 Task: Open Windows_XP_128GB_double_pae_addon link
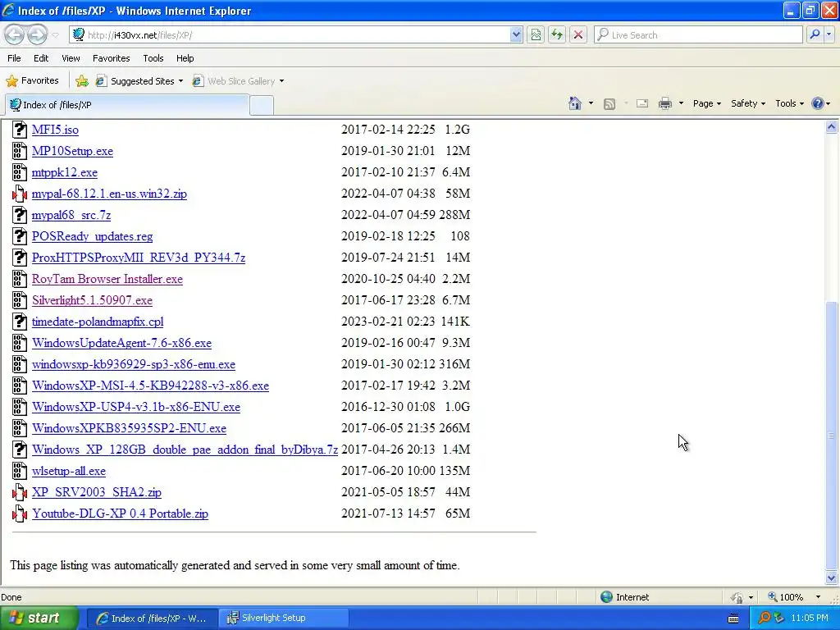coord(185,450)
